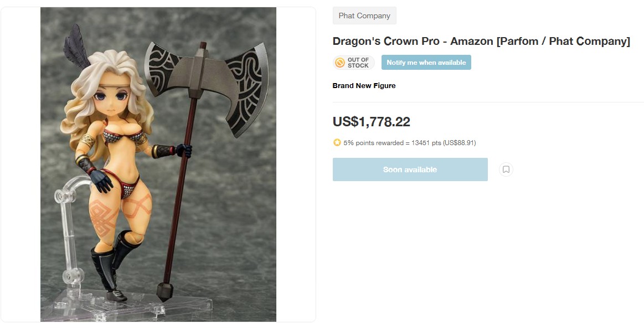This screenshot has width=644, height=329.
Task: Click the US$1,778.22 price
Action: (x=372, y=122)
